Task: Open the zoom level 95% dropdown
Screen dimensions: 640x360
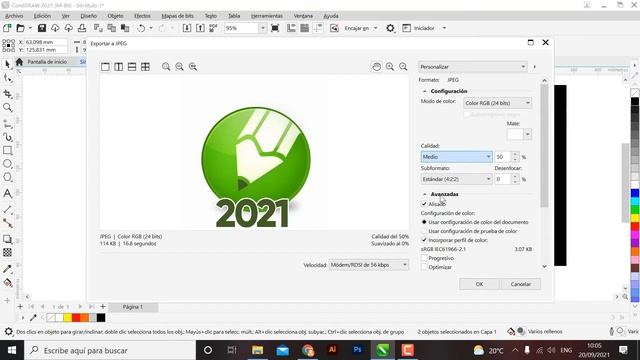Action: (262, 28)
